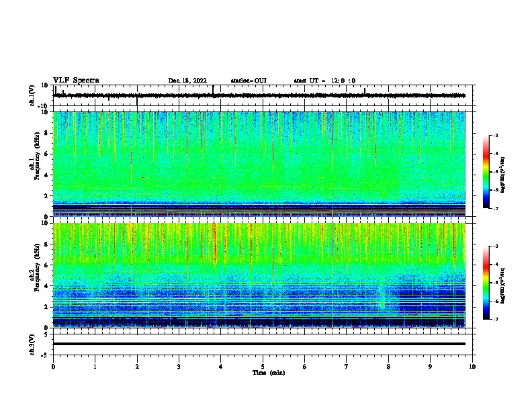Click the "8" kHz tick on ch.2 spectrogram

click(46, 244)
